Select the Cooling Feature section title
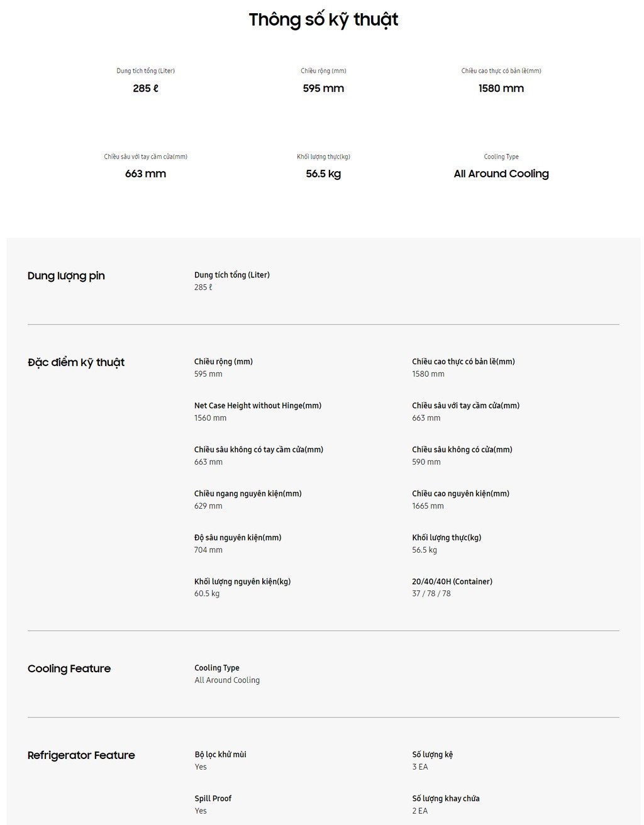The width and height of the screenshot is (644, 825). (69, 669)
